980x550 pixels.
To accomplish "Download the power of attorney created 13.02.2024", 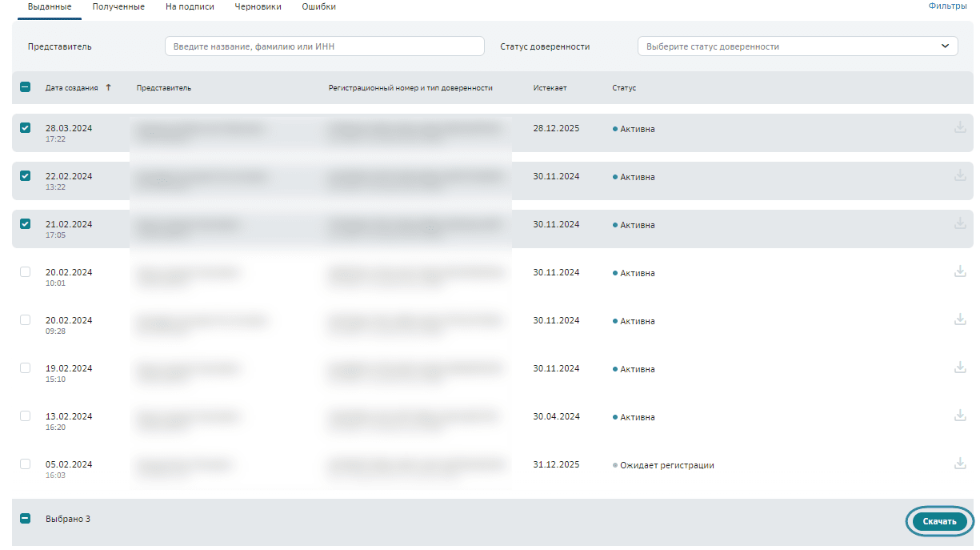I will point(960,416).
